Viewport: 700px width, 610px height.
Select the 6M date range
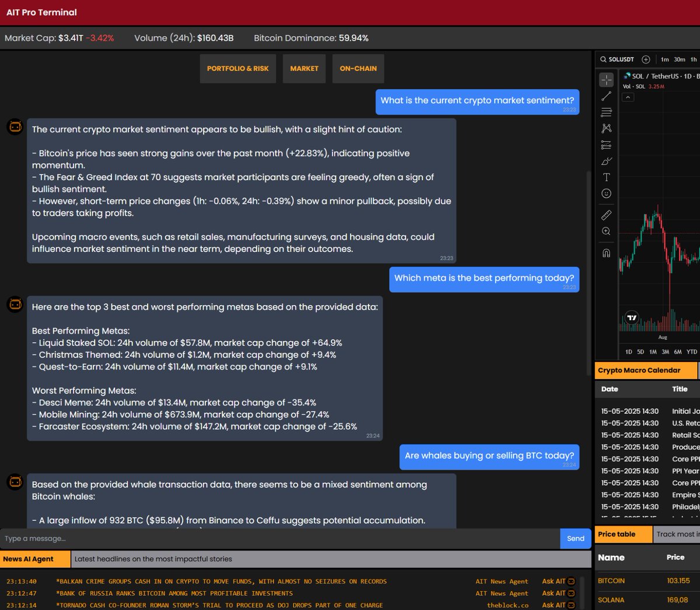(x=678, y=352)
